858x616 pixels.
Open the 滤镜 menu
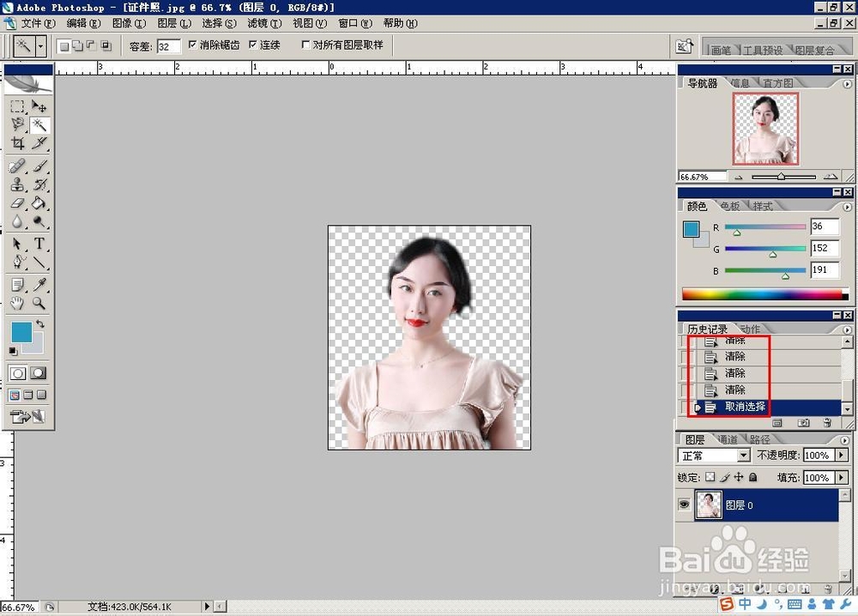pos(264,23)
